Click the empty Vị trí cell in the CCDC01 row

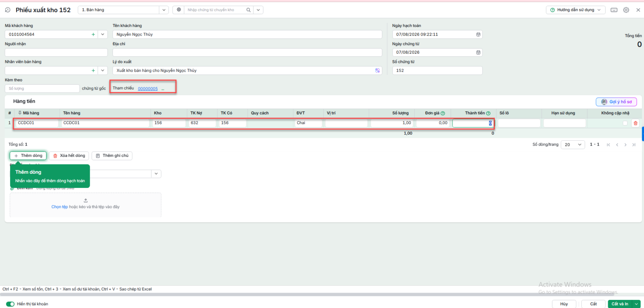tap(346, 123)
